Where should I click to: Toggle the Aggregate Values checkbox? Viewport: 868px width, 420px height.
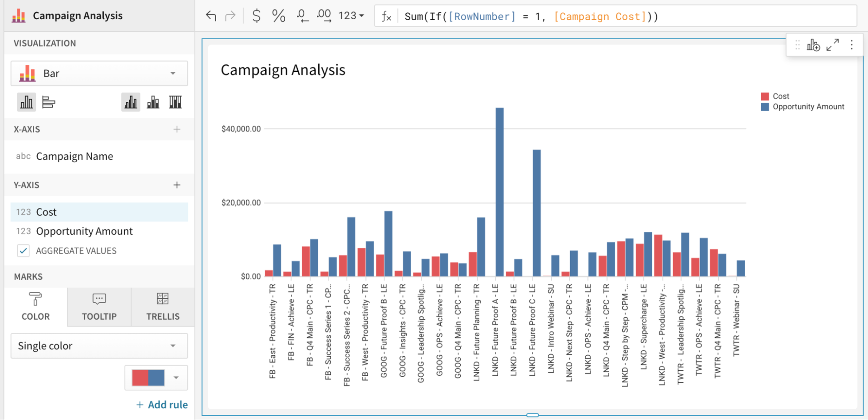point(23,251)
